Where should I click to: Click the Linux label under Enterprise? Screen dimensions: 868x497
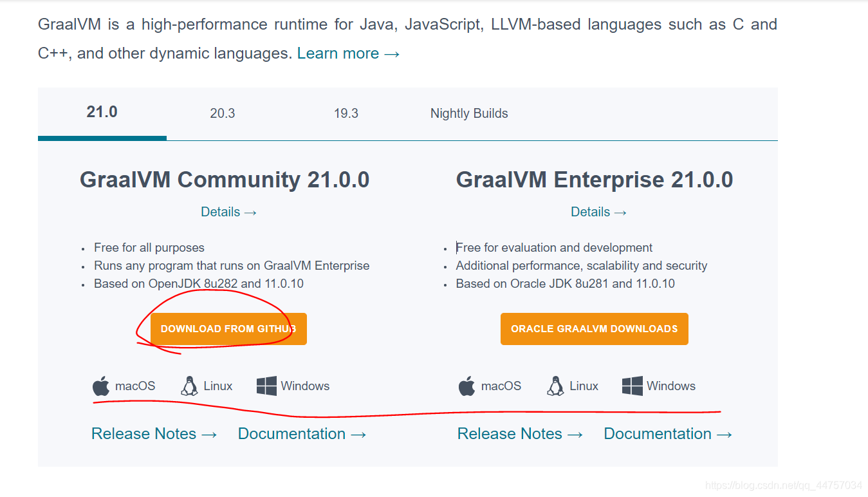coord(584,386)
